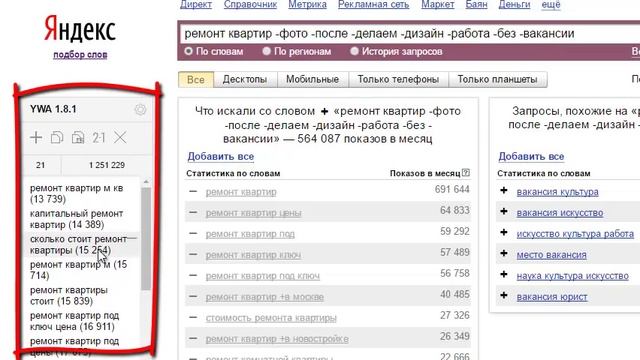This screenshot has height=360, width=640.
Task: Click help icon next to Показов в месяц
Action: 466,173
